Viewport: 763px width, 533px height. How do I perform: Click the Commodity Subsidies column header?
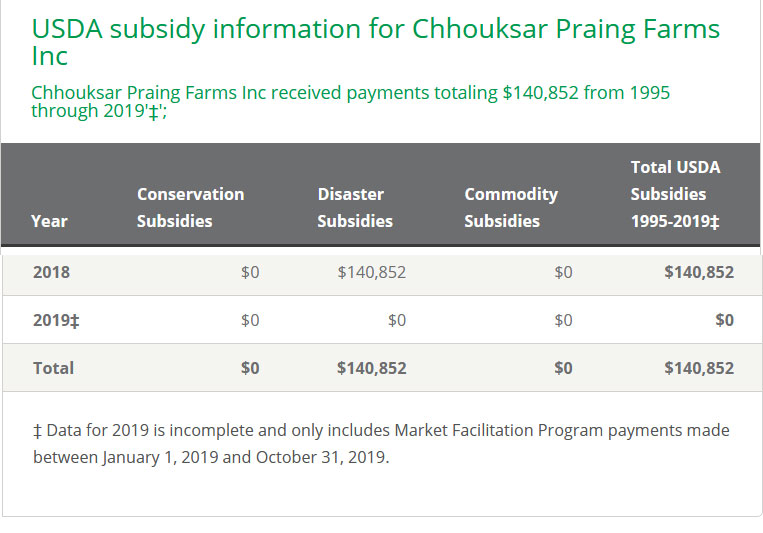click(510, 207)
